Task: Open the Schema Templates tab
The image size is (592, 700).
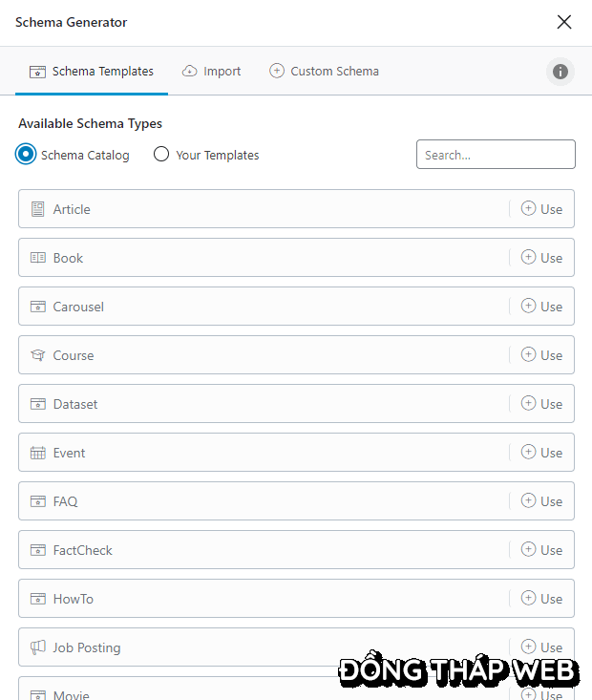Action: click(x=92, y=72)
